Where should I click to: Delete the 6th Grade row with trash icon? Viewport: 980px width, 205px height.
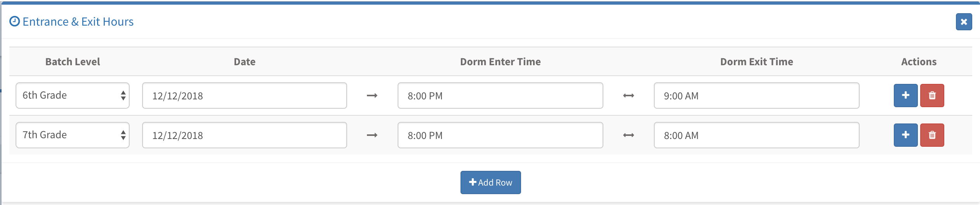pos(932,96)
